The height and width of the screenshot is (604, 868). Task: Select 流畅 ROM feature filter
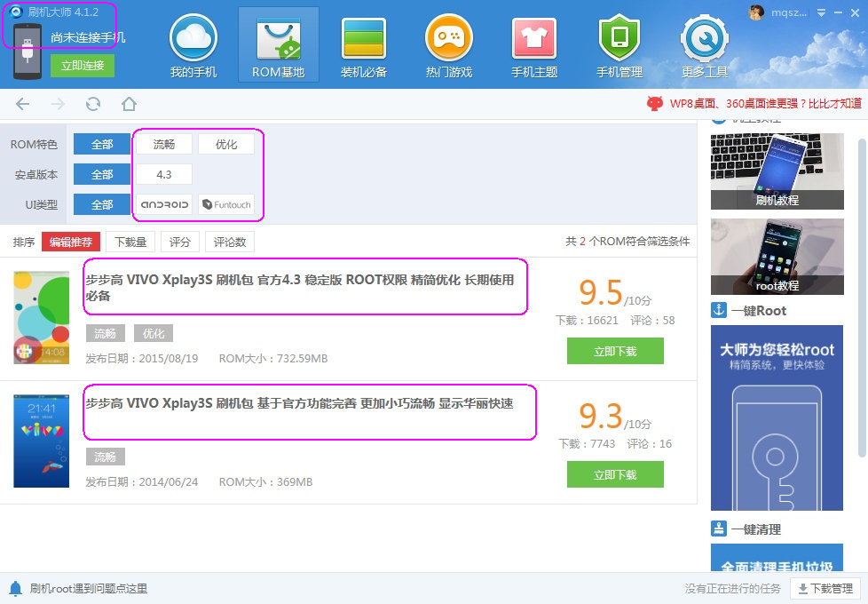(164, 144)
